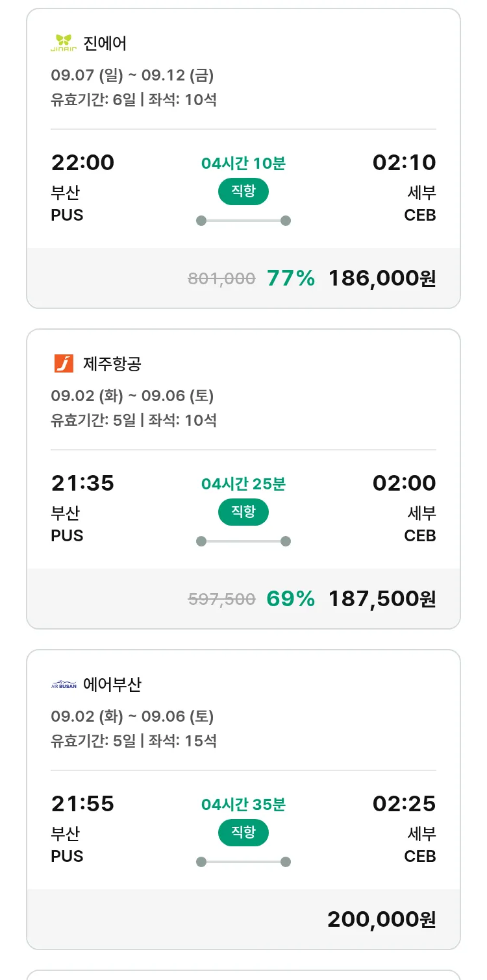Click the Air Busan airline logo
This screenshot has width=487, height=980.
pos(64,685)
